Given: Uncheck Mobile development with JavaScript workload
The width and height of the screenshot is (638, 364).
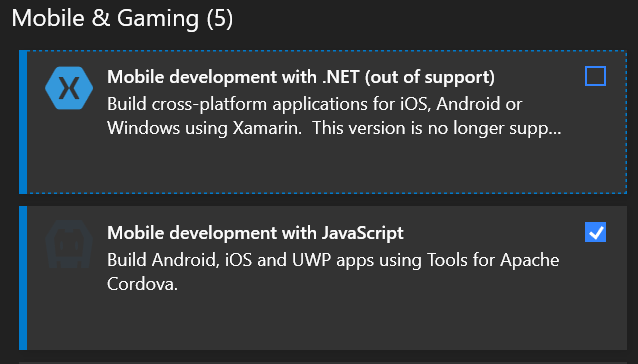Looking at the screenshot, I should click(x=595, y=232).
